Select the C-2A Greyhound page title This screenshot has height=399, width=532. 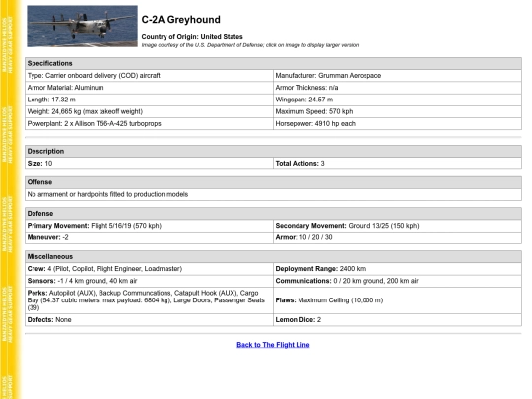point(181,20)
